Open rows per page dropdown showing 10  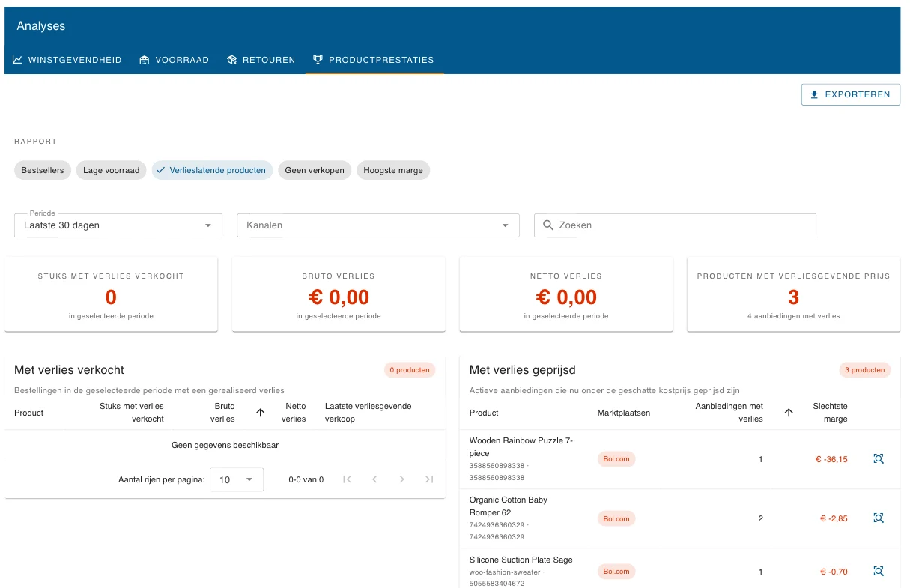click(x=237, y=479)
